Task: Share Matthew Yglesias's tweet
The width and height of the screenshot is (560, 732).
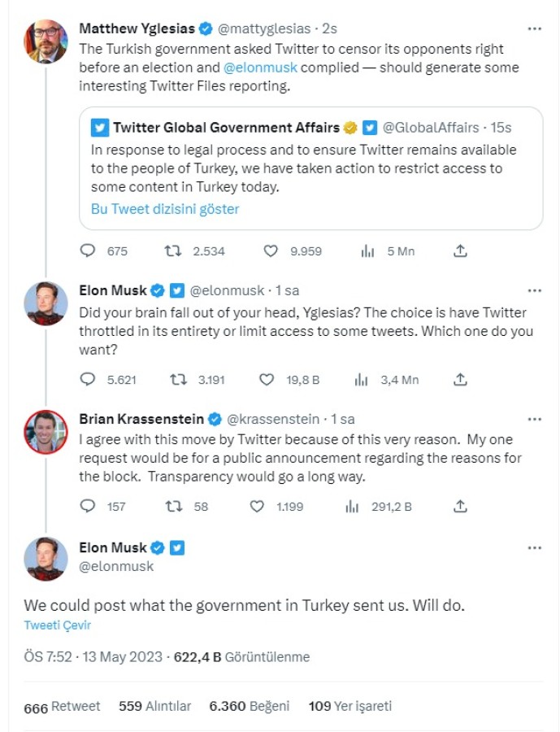Action: coord(460,251)
